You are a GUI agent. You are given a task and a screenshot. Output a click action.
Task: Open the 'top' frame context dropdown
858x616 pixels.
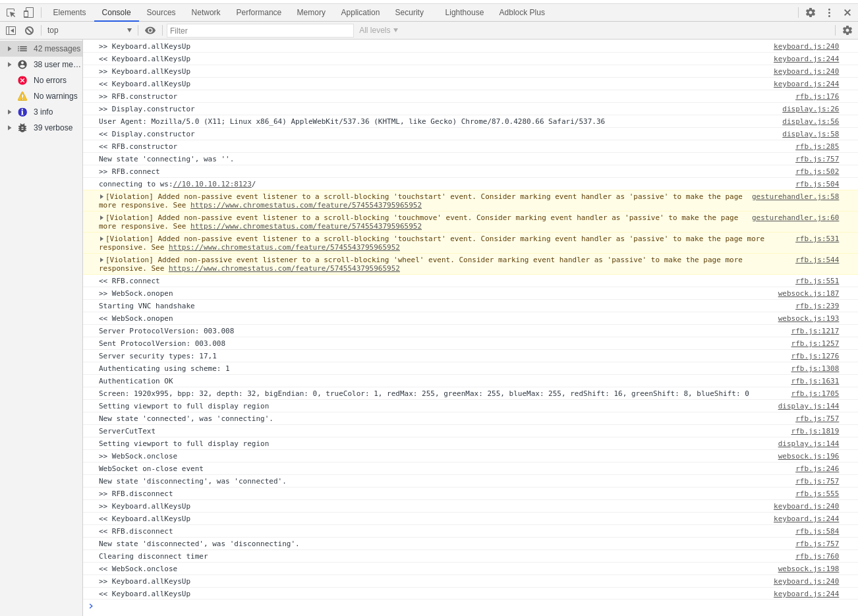pyautogui.click(x=89, y=30)
